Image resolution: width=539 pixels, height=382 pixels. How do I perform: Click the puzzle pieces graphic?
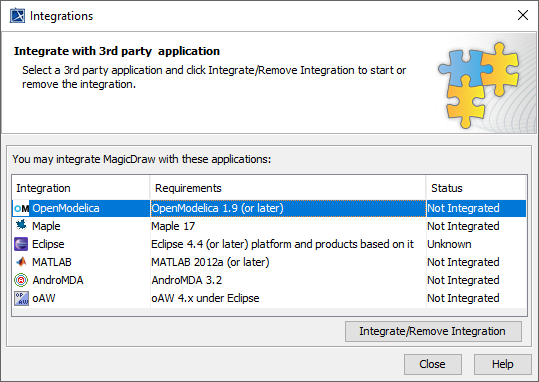tap(478, 85)
